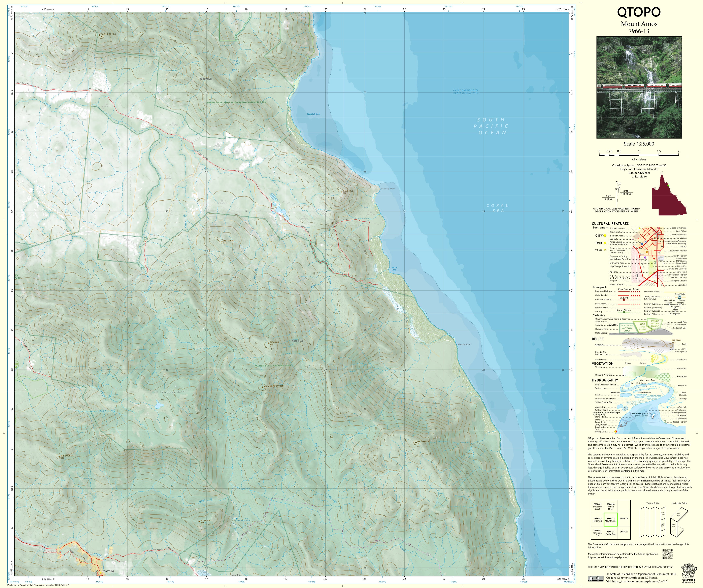Screen dimensions: 703x588
Task: Click the Rossville town label
Action: coord(108,571)
